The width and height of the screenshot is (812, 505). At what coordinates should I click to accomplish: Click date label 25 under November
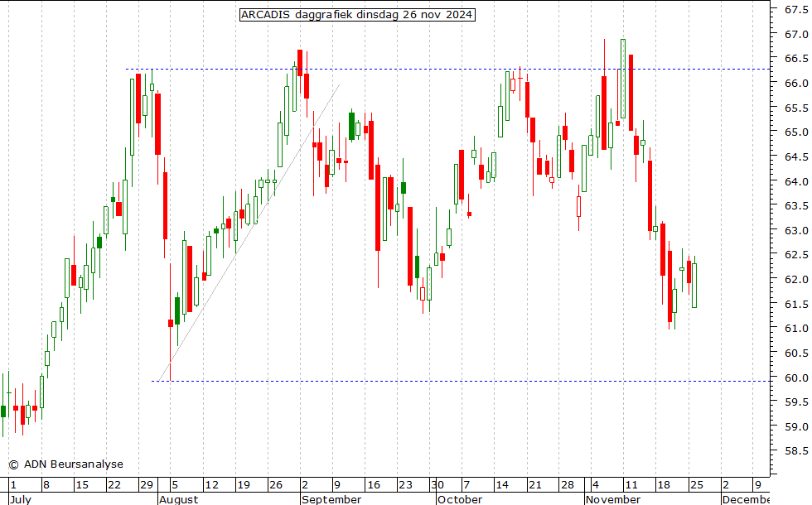[x=697, y=485]
